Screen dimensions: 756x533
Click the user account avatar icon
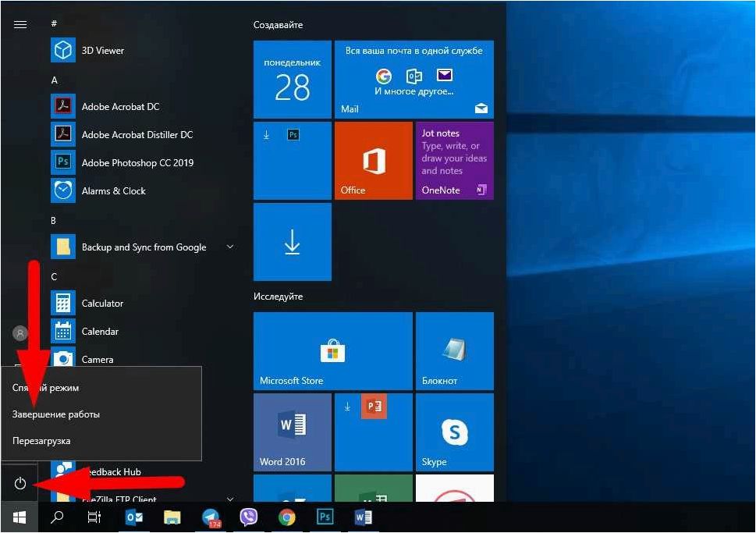click(x=20, y=333)
